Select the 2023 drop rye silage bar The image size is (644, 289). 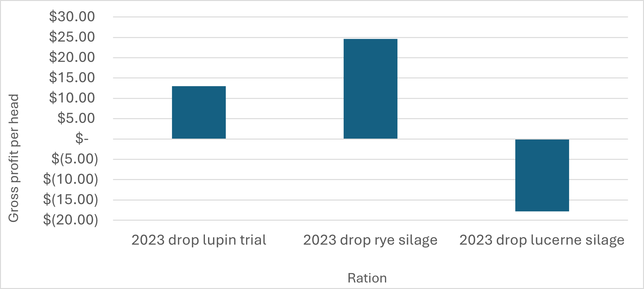click(370, 89)
